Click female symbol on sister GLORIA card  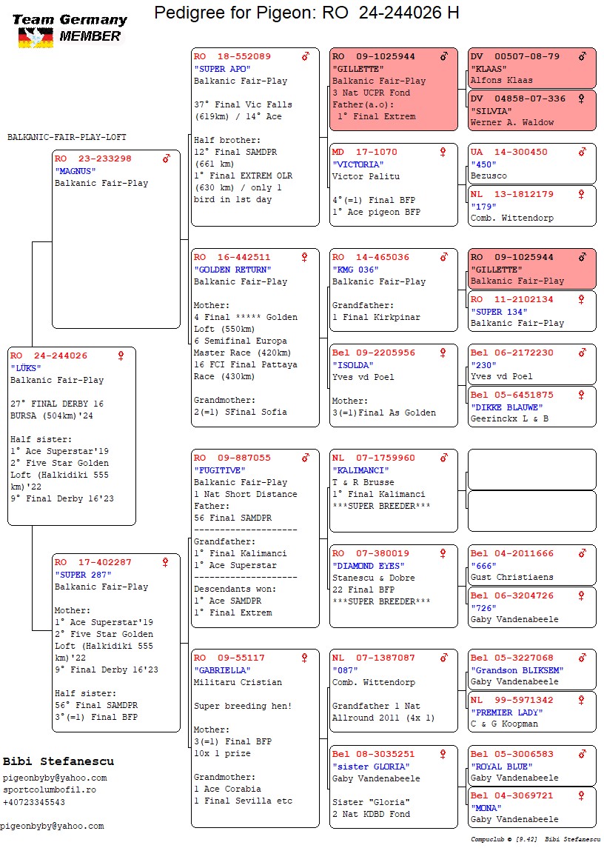[443, 754]
